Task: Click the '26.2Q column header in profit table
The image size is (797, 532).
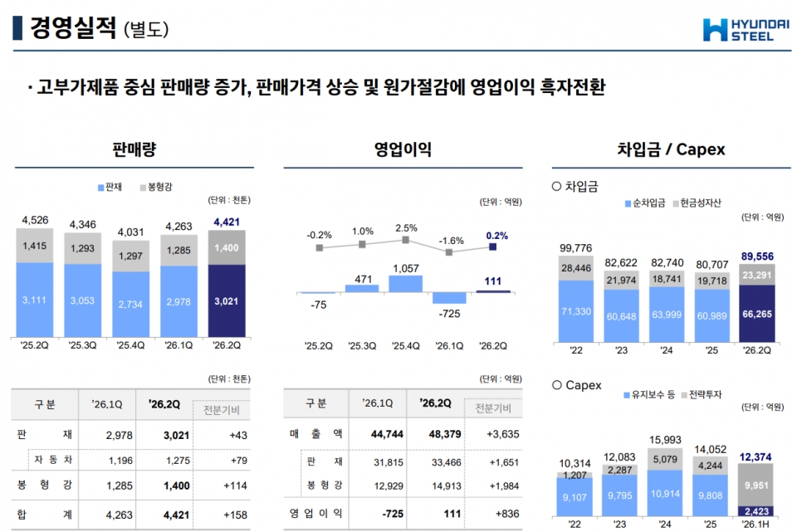Action: point(435,403)
